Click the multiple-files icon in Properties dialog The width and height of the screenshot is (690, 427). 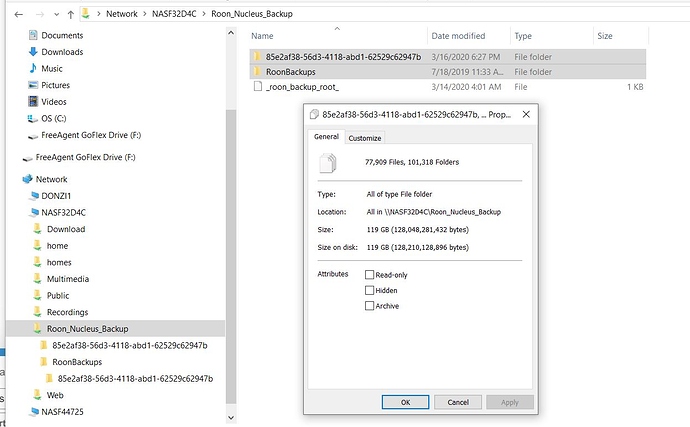pos(328,163)
